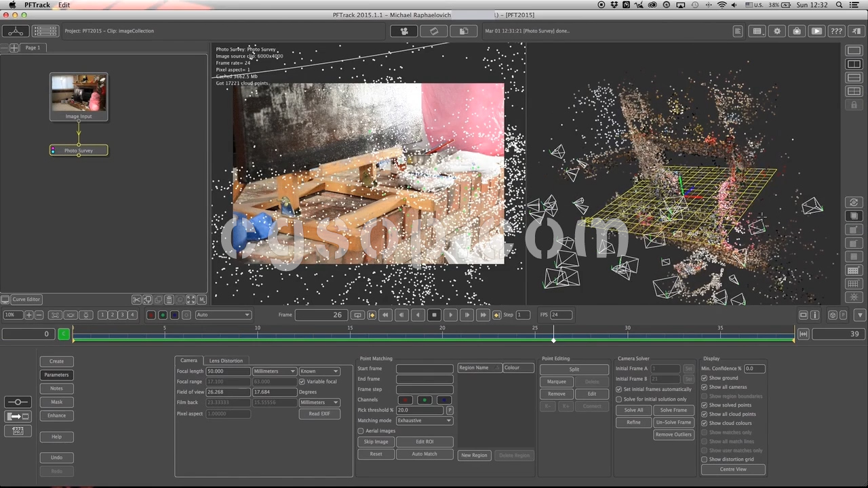The image size is (868, 488).
Task: Jump to the first frame
Action: click(x=385, y=315)
